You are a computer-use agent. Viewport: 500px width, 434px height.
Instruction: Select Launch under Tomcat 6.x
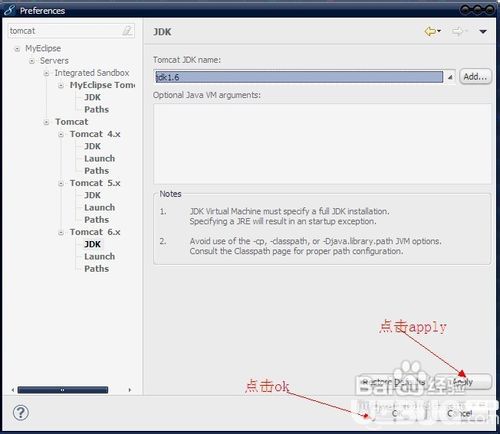[99, 256]
